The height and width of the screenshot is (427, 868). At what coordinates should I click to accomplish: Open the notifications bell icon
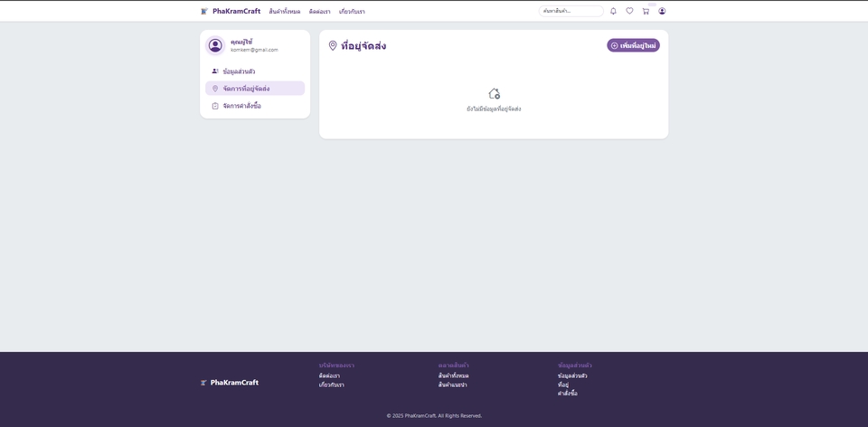613,11
